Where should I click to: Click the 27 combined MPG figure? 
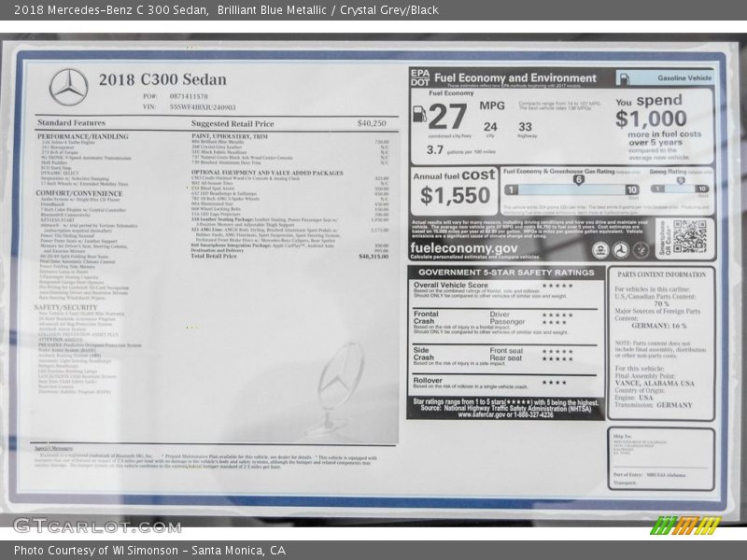pos(447,117)
